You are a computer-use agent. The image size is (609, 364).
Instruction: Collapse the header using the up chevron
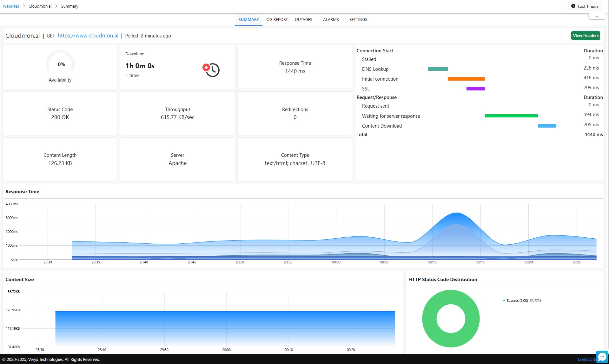coord(597,17)
